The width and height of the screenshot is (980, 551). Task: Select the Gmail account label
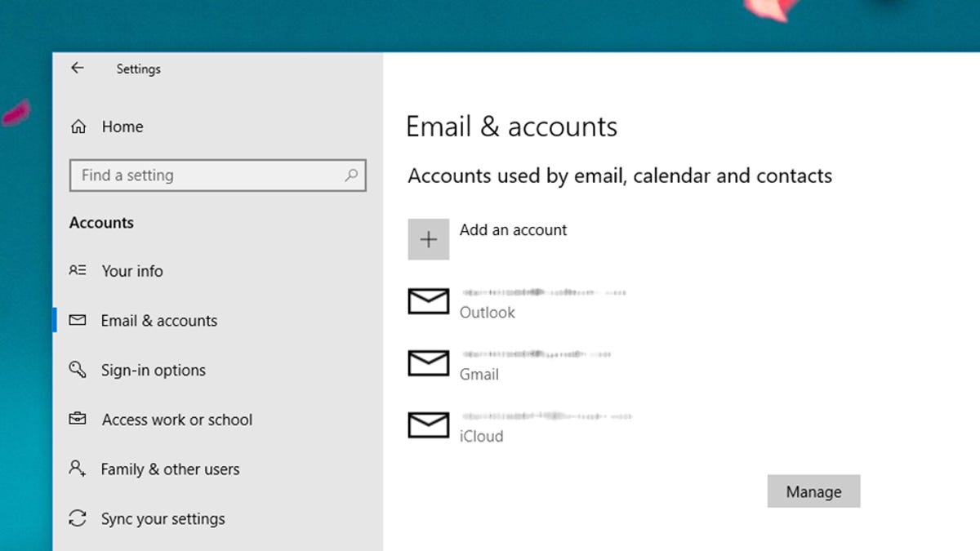point(479,375)
